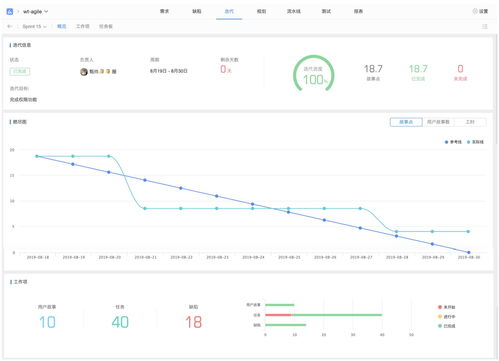Click the red segment of the task bar
499x361 pixels.
tap(278, 315)
